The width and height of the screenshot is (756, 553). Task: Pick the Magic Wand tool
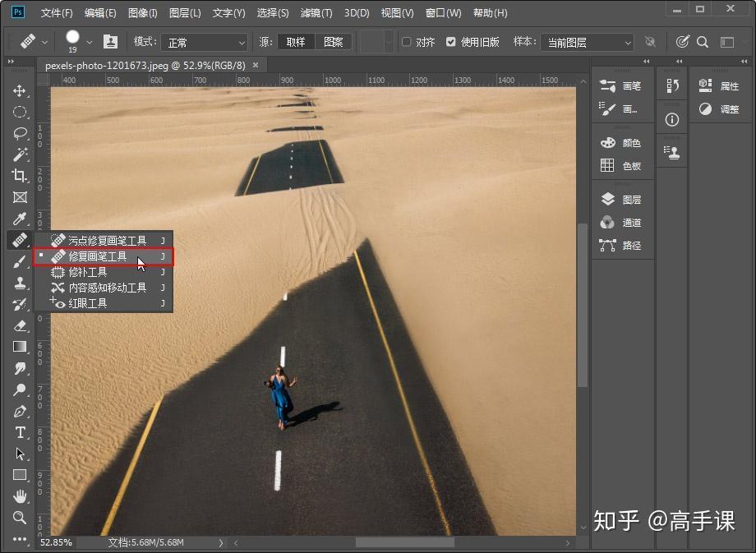(20, 154)
